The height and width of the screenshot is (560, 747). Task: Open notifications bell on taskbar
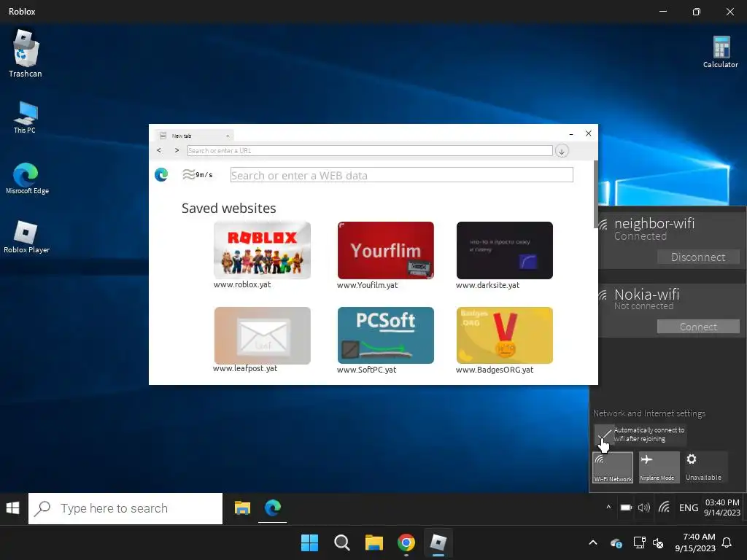727,542
